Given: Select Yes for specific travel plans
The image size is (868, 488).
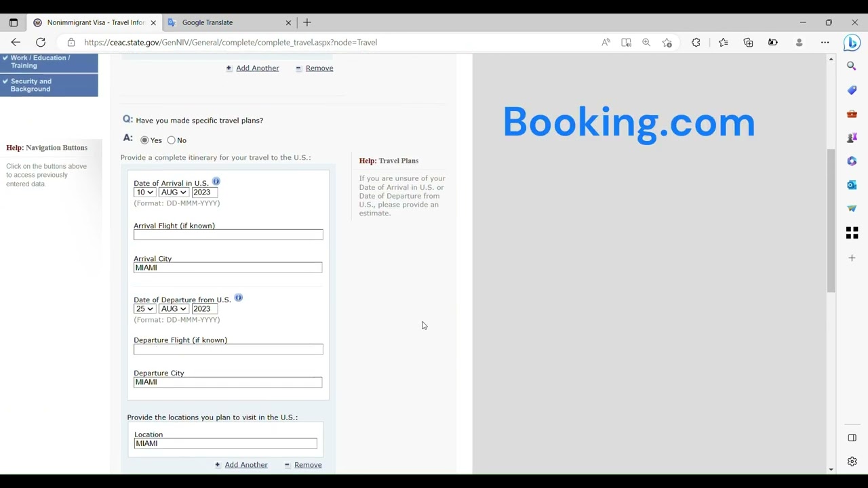Looking at the screenshot, I should 144,140.
